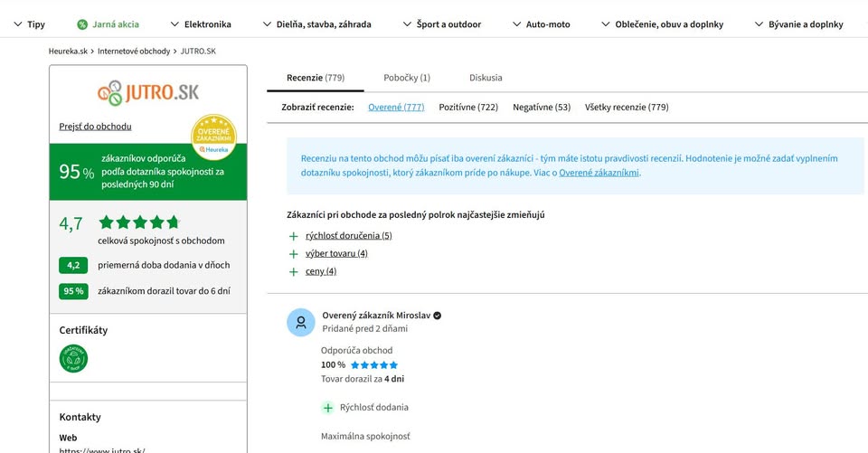Viewport: 868px width, 453px height.
Task: Expand the výber tovaru (4) plus icon
Action: click(293, 254)
